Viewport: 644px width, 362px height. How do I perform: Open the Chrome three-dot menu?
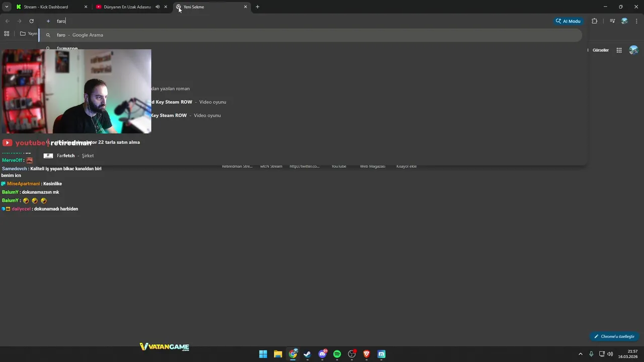[636, 21]
